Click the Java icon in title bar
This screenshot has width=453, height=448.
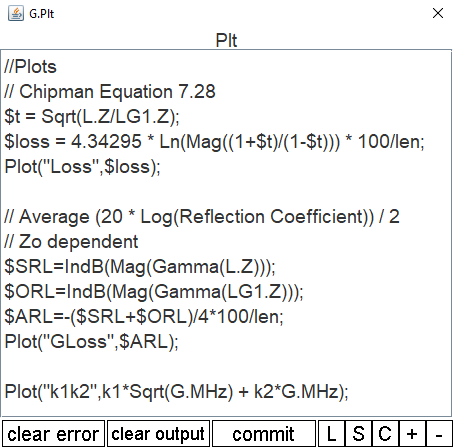(16, 13)
